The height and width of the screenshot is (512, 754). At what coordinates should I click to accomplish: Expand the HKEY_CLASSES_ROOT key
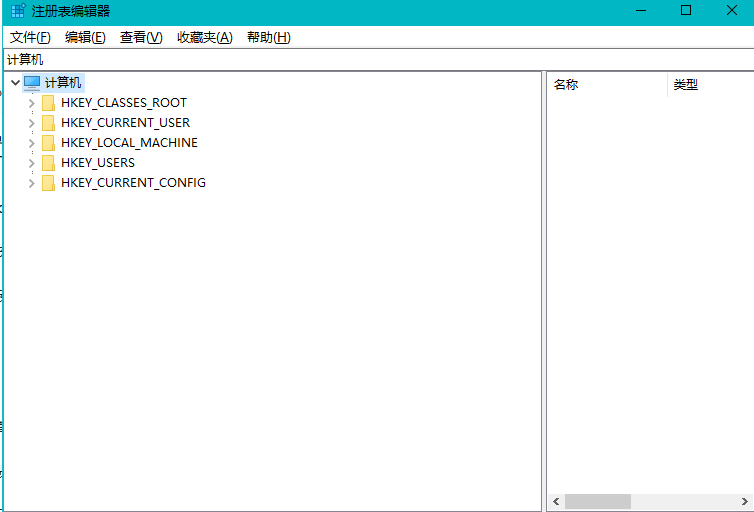tap(32, 103)
